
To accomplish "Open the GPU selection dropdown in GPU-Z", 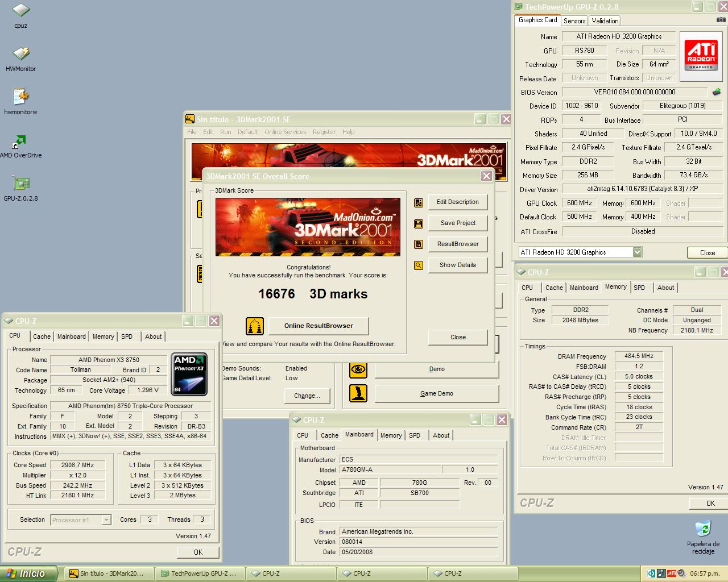I will pos(637,252).
